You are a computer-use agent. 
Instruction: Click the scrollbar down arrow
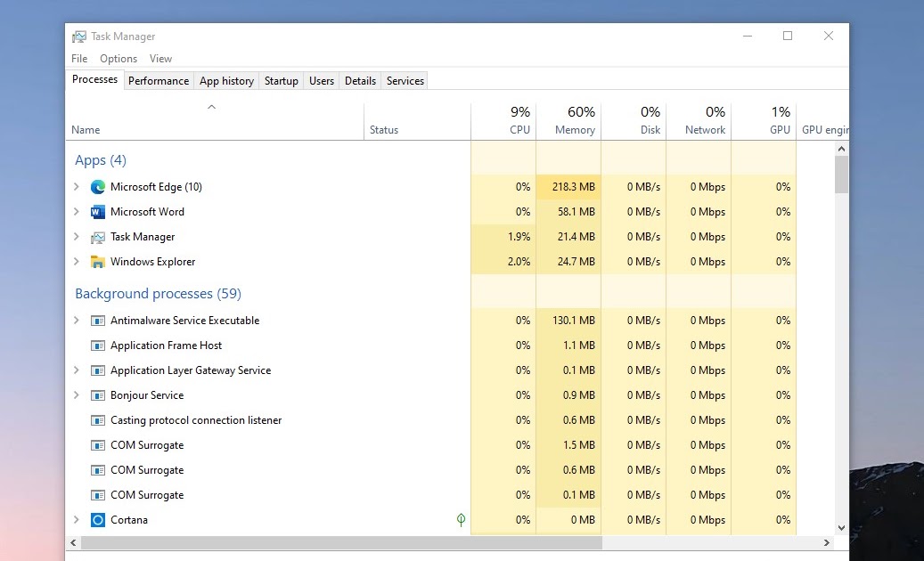840,527
